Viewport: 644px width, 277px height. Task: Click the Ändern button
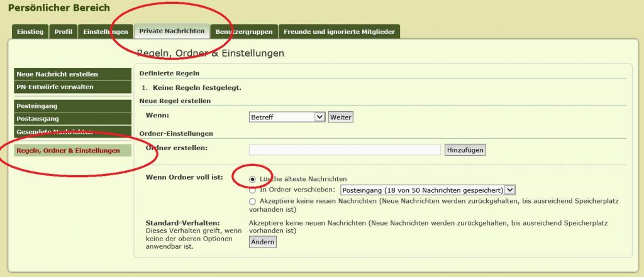pyautogui.click(x=262, y=242)
